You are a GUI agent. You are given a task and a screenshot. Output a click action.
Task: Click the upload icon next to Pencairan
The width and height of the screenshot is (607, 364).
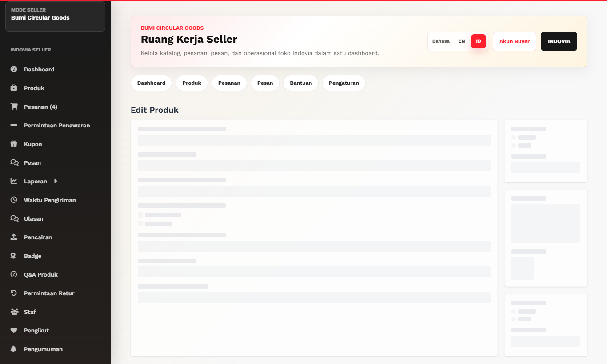[x=14, y=237]
